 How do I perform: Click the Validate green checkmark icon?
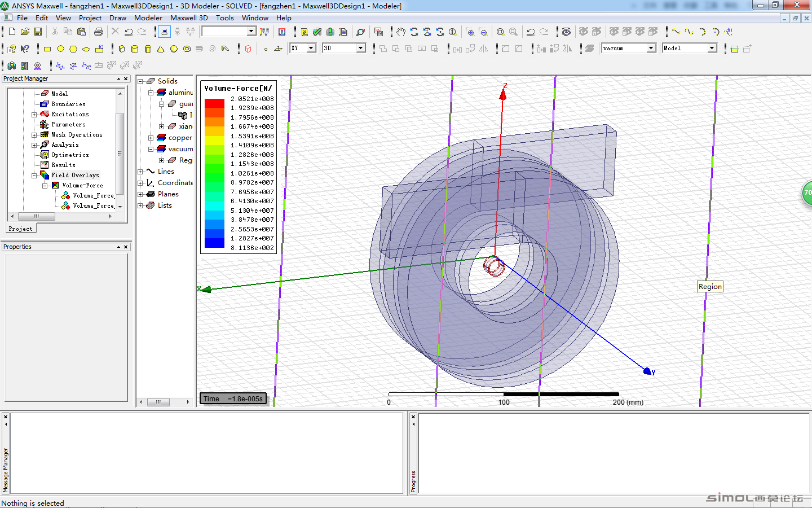[x=317, y=32]
